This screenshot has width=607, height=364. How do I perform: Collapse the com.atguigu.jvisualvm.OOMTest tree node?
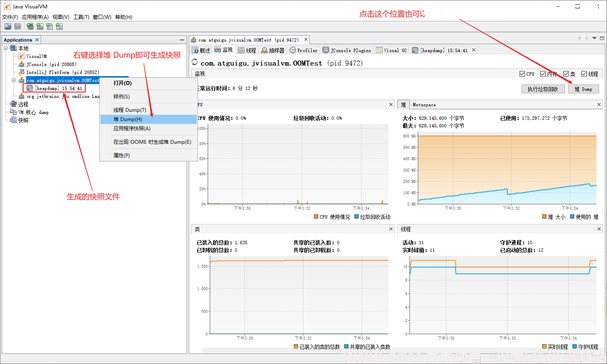14,80
